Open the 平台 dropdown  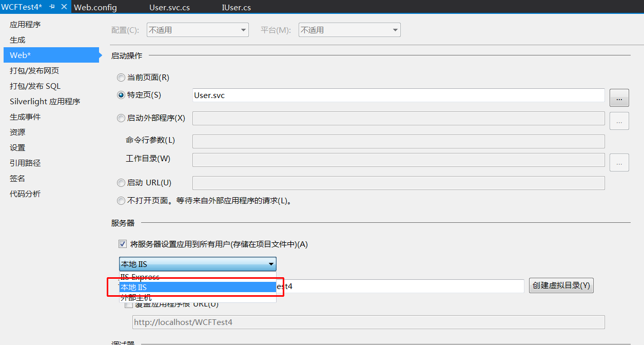pyautogui.click(x=349, y=30)
